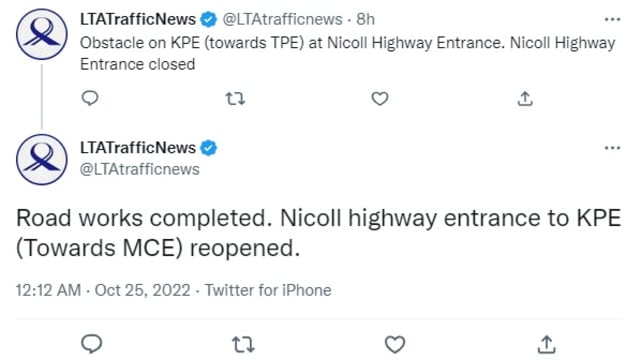Like the Road works completed tweet
Screen dimensions: 640x360
pos(395,344)
